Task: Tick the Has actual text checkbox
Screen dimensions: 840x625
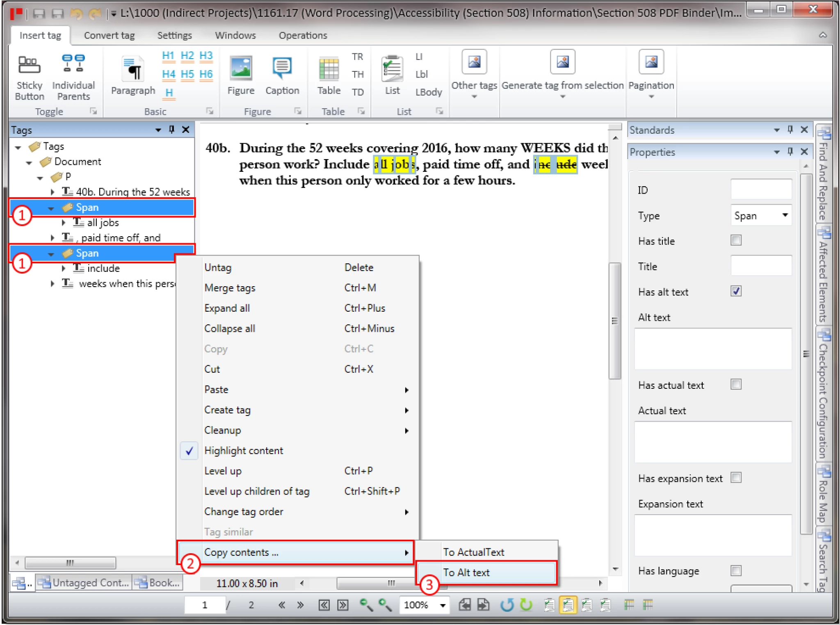Action: click(x=736, y=384)
